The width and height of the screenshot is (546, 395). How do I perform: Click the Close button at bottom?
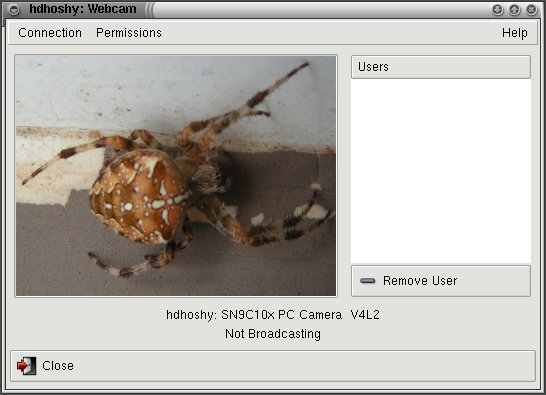click(273, 366)
